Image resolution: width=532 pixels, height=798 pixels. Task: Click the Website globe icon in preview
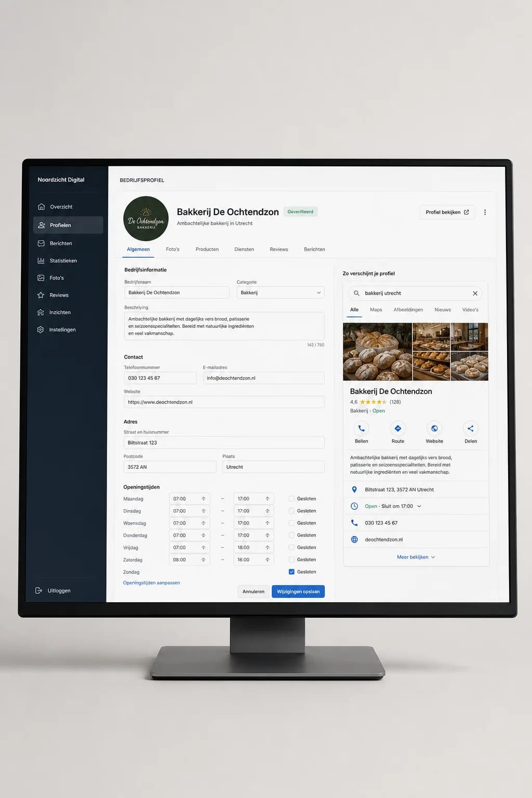[434, 428]
